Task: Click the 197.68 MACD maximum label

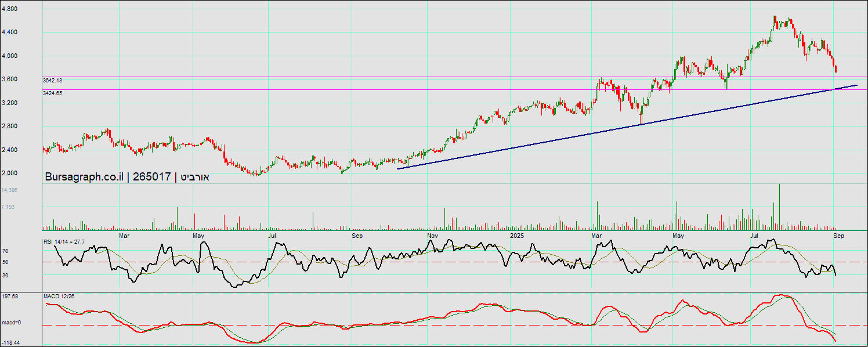Action: pos(10,297)
